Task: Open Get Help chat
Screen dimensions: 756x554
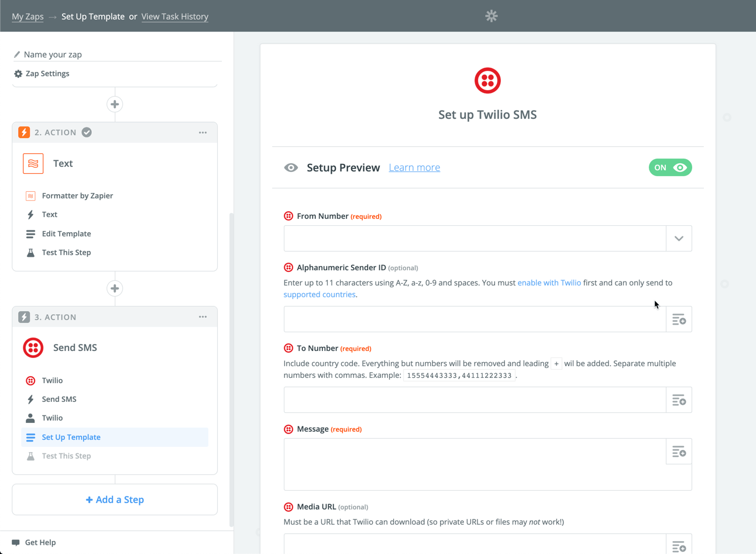Action: coord(34,542)
